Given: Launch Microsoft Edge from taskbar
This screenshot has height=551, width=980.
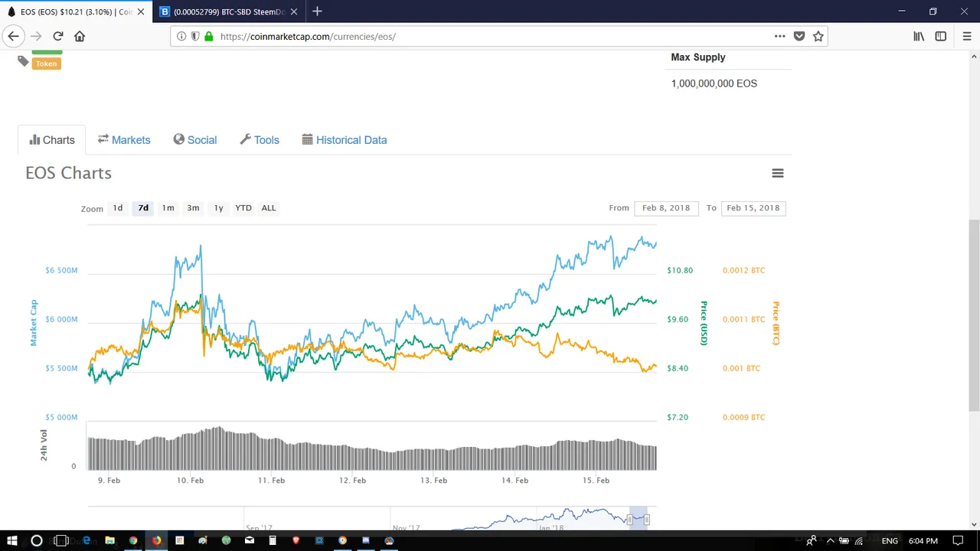Looking at the screenshot, I should coord(86,540).
